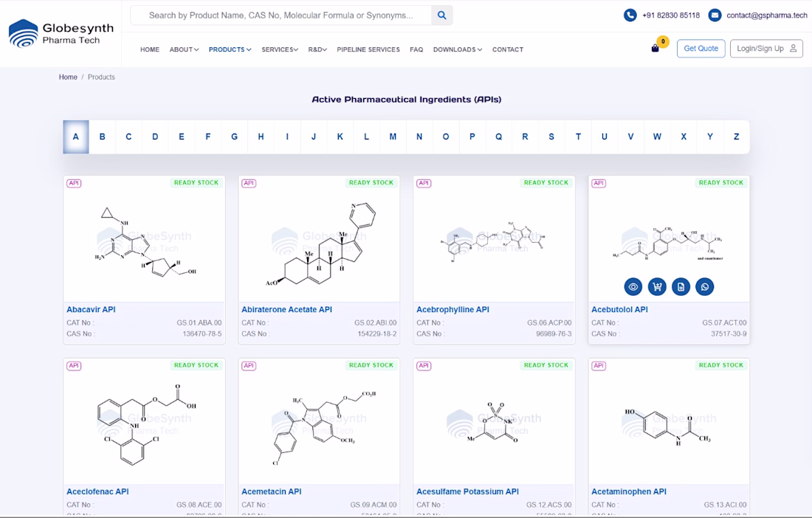This screenshot has height=518, width=812.
Task: Click eye view icon on Acebutolol card
Action: point(633,287)
